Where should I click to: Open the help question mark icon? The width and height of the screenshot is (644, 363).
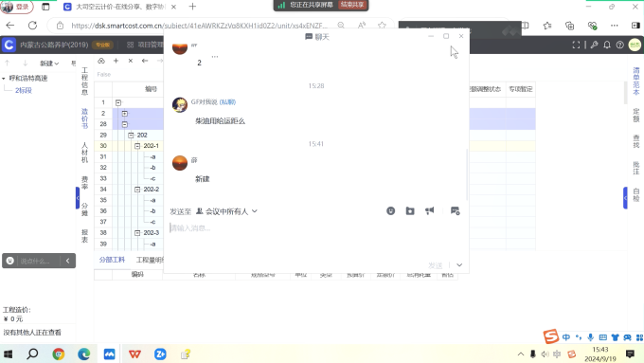pyautogui.click(x=619, y=45)
